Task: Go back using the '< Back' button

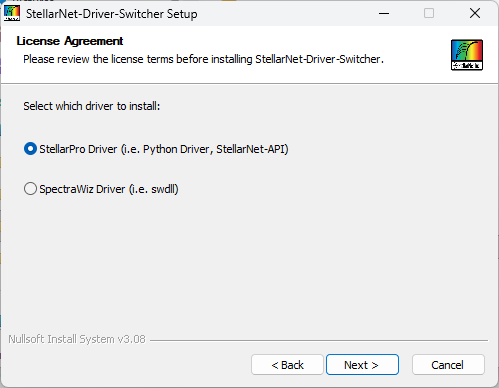Action: [287, 365]
